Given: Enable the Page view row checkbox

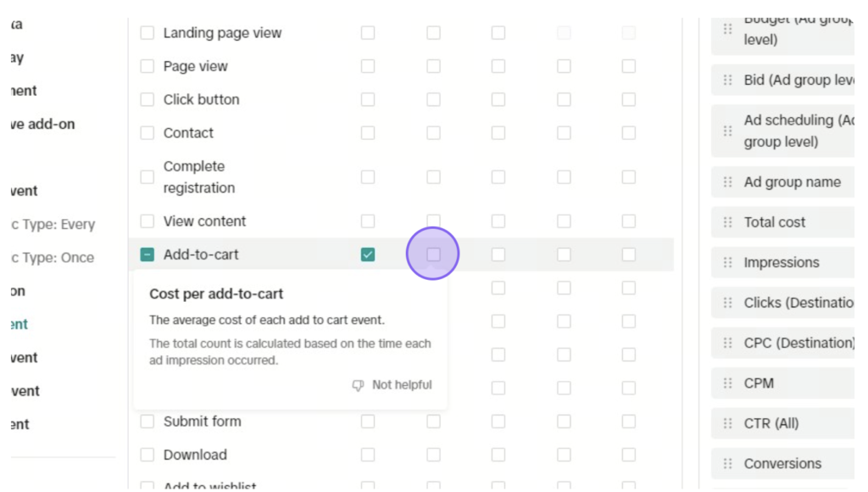Looking at the screenshot, I should (x=147, y=66).
